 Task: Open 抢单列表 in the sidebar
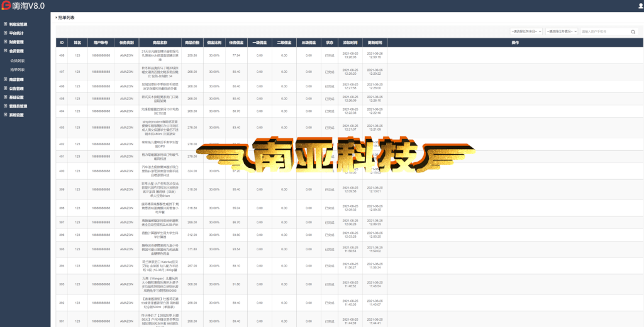pyautogui.click(x=18, y=69)
